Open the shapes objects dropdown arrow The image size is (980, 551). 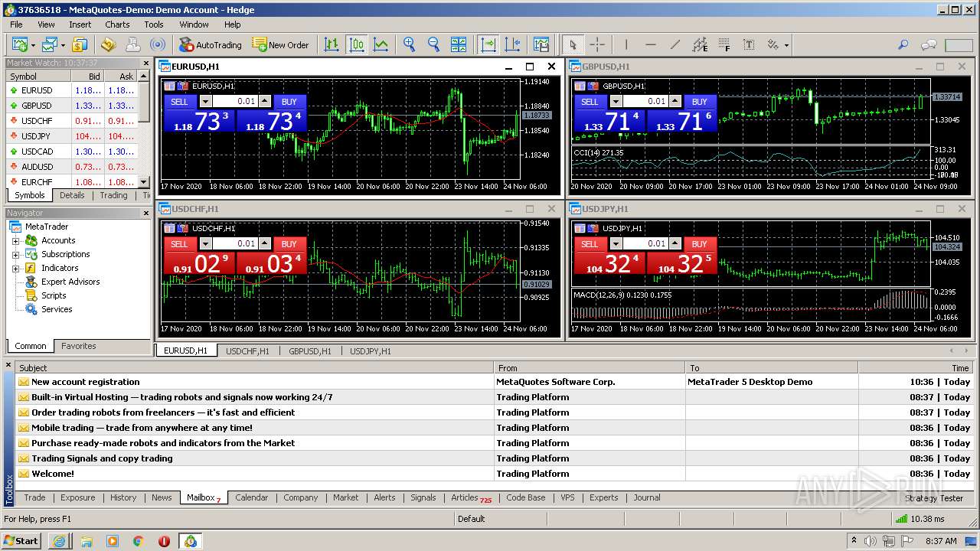pos(786,45)
